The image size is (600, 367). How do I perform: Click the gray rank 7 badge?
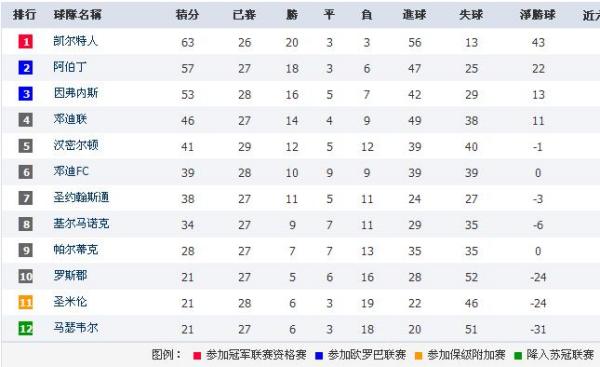click(x=26, y=198)
